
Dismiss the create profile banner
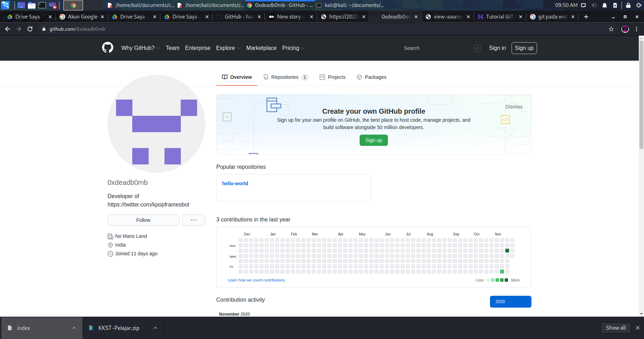[514, 107]
